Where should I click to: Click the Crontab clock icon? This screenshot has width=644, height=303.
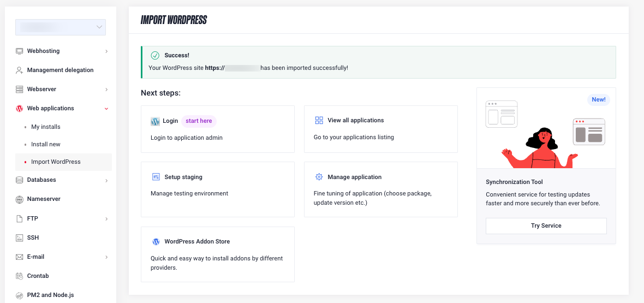point(20,276)
